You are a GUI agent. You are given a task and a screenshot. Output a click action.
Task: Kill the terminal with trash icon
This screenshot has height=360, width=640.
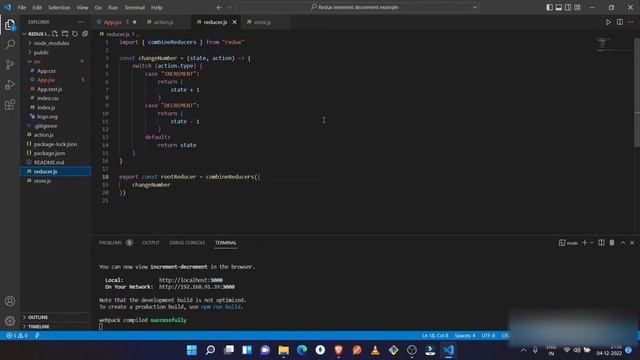point(612,242)
